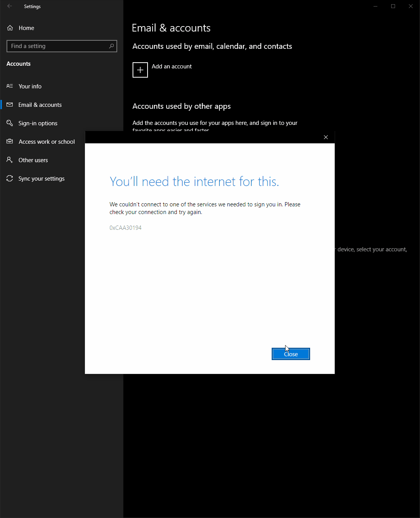
Task: Dismiss the error dialog with the X
Action: [x=326, y=137]
